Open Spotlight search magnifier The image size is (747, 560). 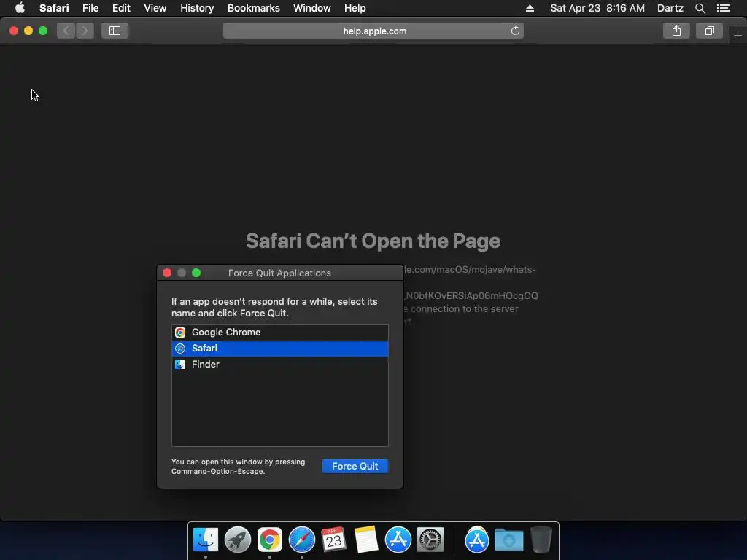pos(700,8)
